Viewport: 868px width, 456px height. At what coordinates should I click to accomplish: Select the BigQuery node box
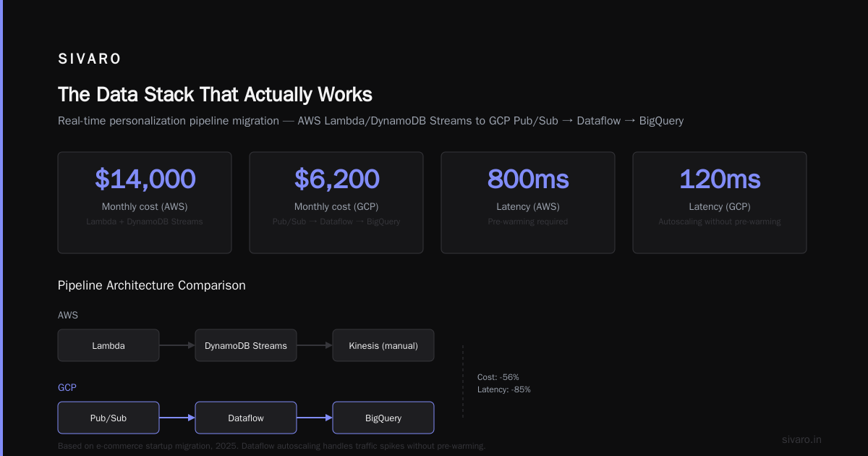click(x=383, y=418)
